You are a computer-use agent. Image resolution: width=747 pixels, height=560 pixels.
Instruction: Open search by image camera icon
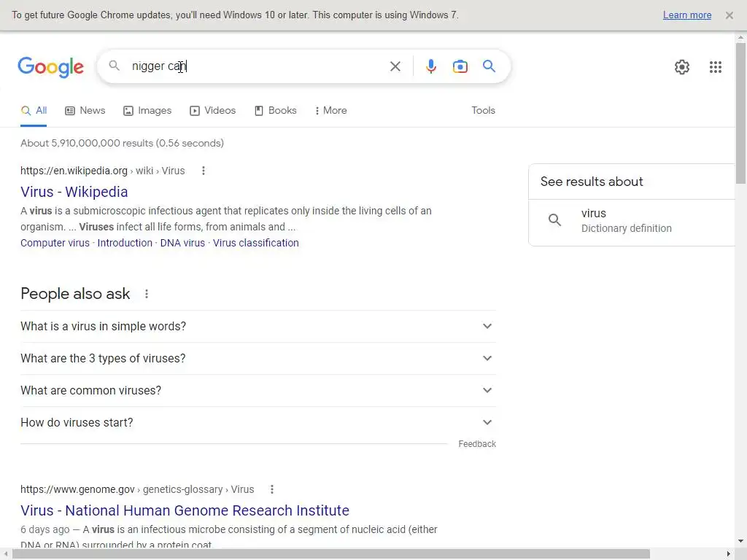click(460, 66)
